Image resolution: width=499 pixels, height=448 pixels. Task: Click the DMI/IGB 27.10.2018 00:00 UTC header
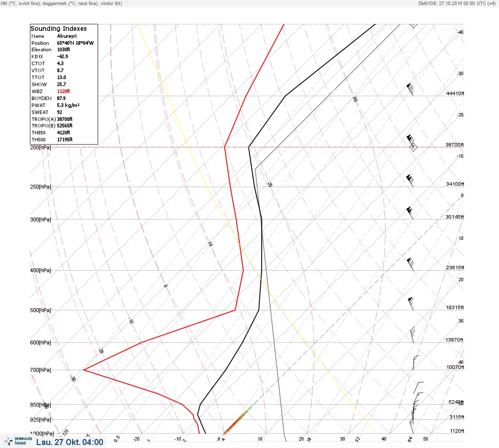457,3
